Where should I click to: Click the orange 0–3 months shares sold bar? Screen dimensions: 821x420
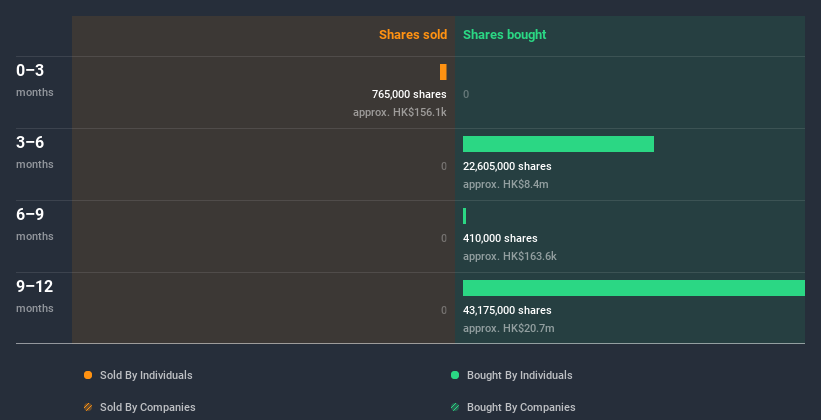[x=443, y=72]
